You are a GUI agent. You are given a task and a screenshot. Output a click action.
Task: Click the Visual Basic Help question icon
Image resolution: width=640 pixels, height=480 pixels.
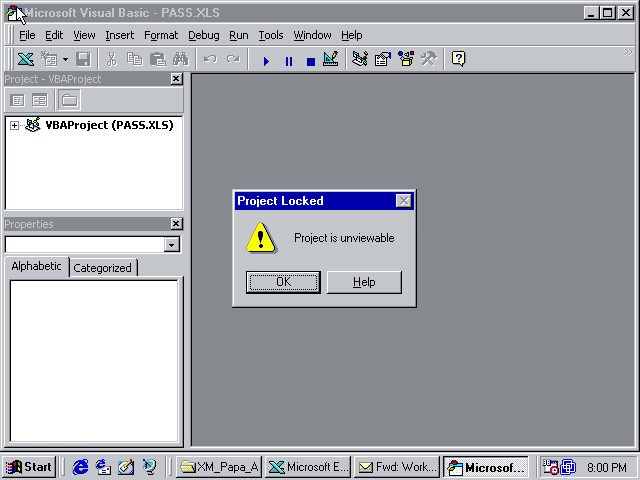458,59
